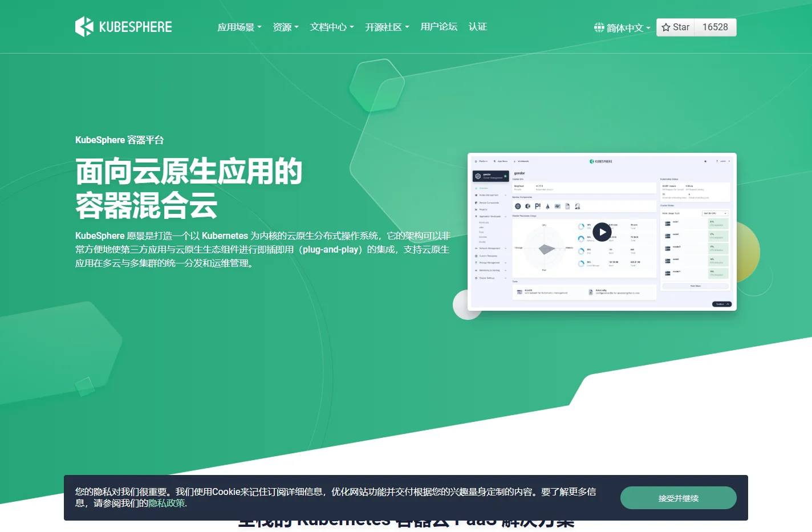Click 接受并继续 to accept cookies
This screenshot has height=532, width=812.
point(679,498)
